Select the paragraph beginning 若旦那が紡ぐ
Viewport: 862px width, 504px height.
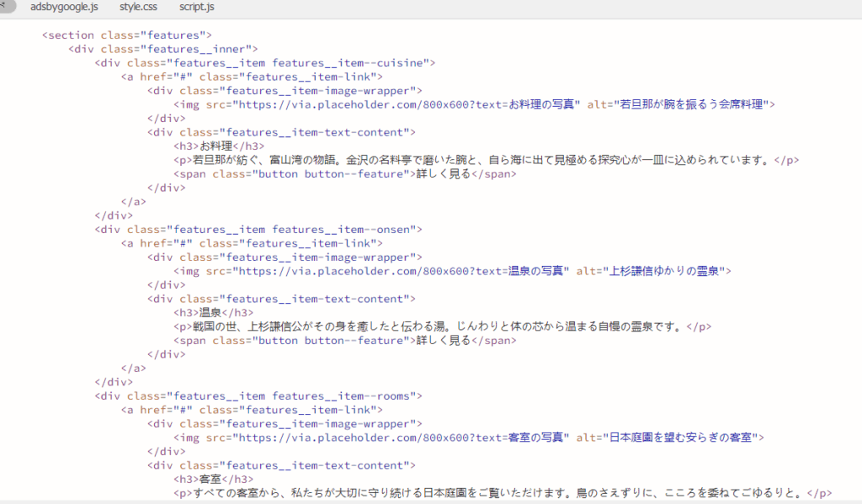click(486, 160)
